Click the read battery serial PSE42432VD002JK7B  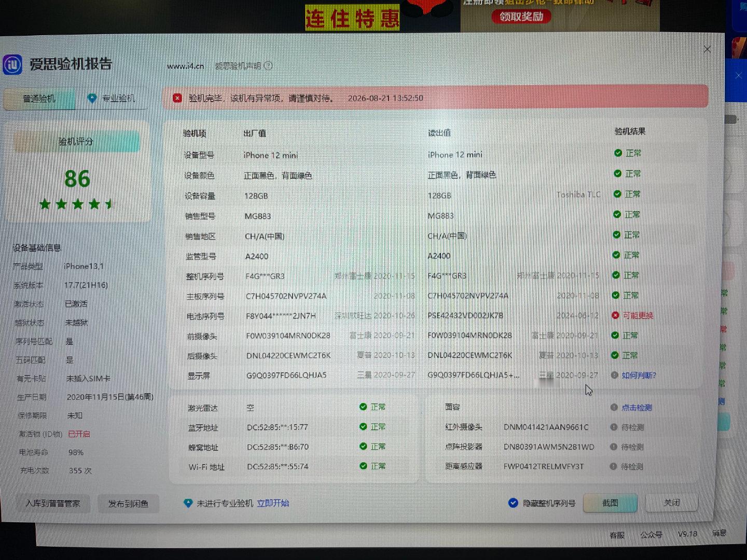(x=465, y=315)
